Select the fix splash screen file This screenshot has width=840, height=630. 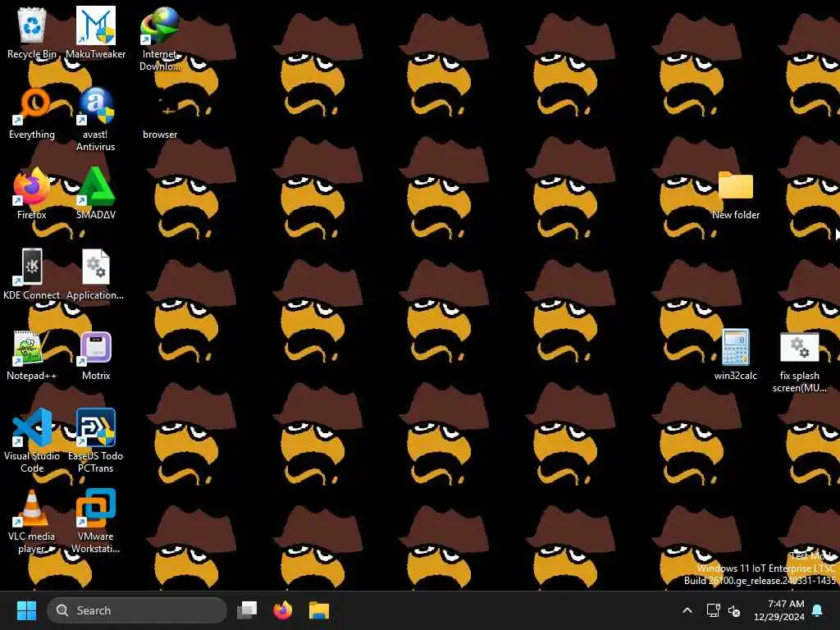799,362
